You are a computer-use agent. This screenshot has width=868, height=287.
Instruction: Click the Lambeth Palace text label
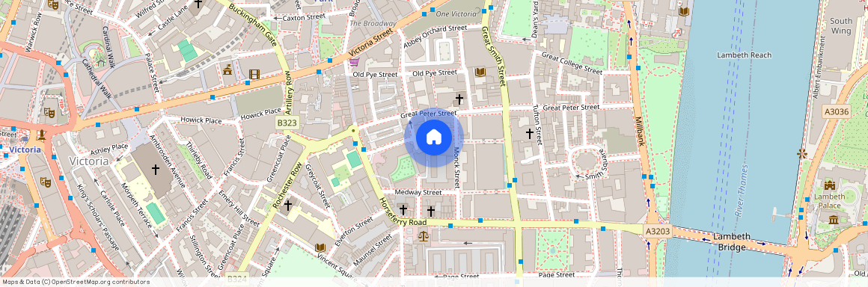pos(830,201)
